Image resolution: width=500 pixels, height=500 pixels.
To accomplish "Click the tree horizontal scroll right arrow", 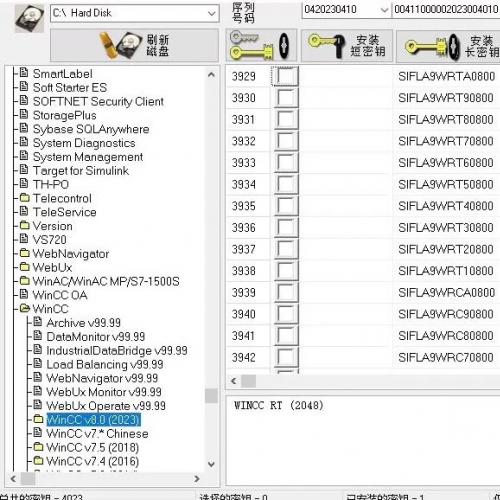I will [x=197, y=479].
